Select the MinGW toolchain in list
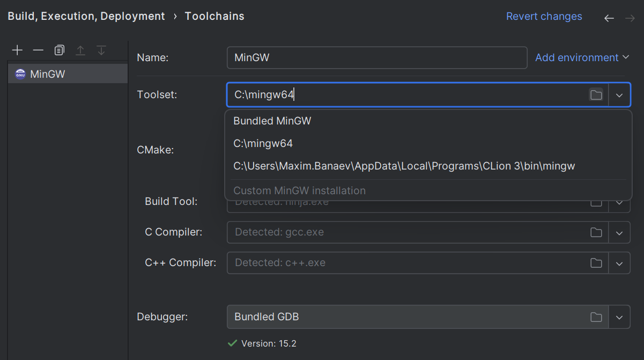644x360 pixels. coord(68,74)
